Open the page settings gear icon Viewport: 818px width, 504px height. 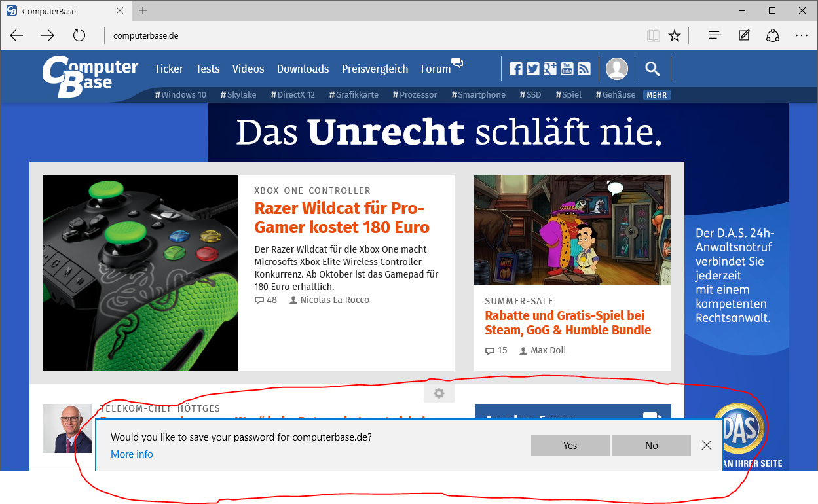click(x=439, y=393)
